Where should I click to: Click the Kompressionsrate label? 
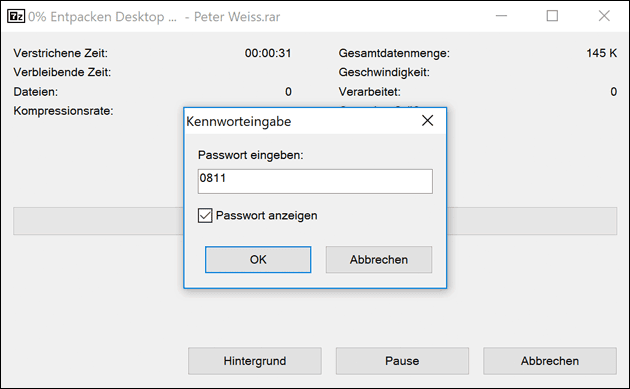[x=63, y=111]
